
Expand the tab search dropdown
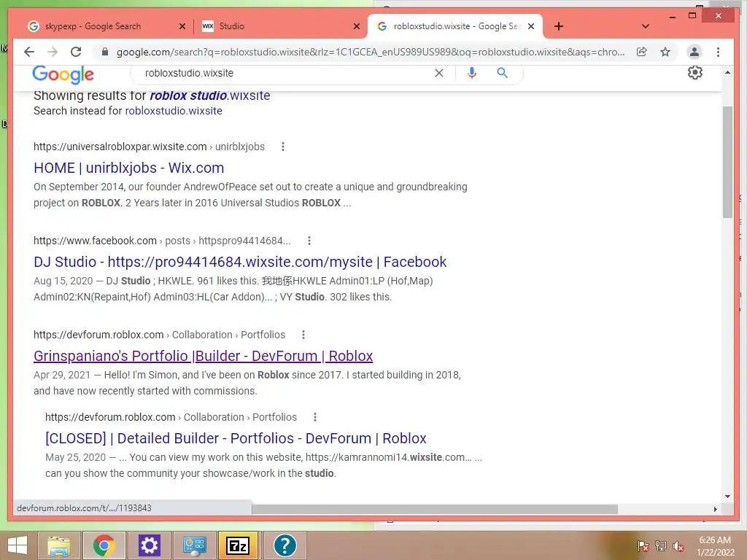coord(646,26)
